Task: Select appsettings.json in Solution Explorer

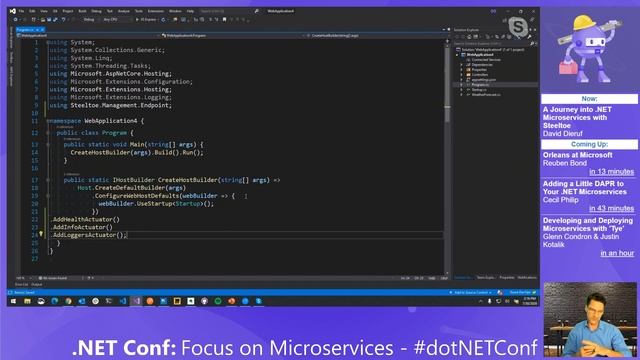Action: pyautogui.click(x=484, y=80)
